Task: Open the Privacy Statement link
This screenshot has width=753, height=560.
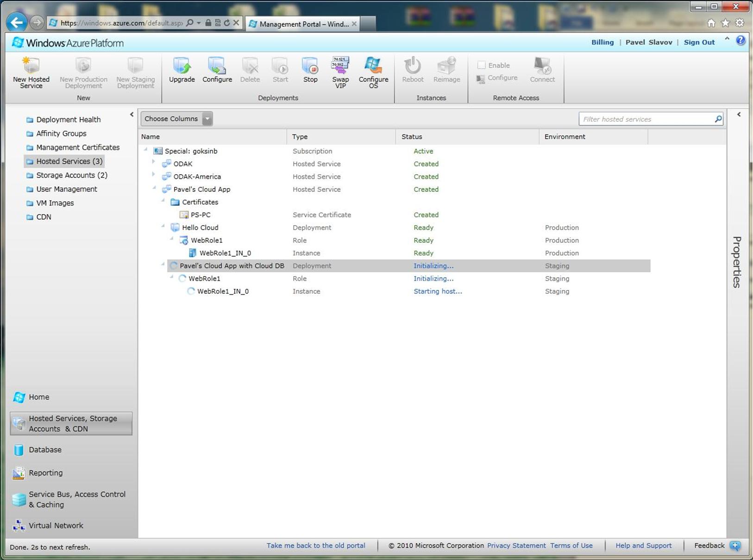Action: click(516, 546)
